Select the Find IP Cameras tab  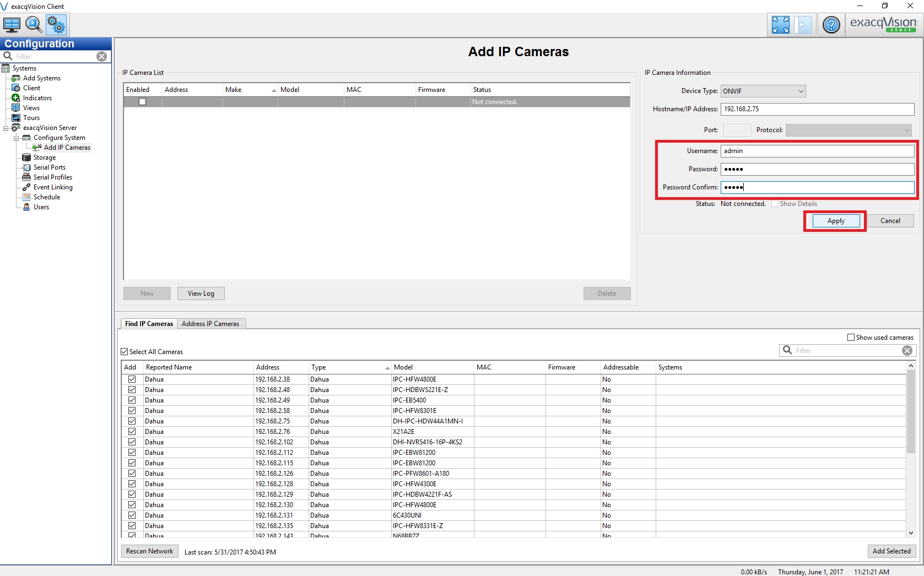point(149,324)
